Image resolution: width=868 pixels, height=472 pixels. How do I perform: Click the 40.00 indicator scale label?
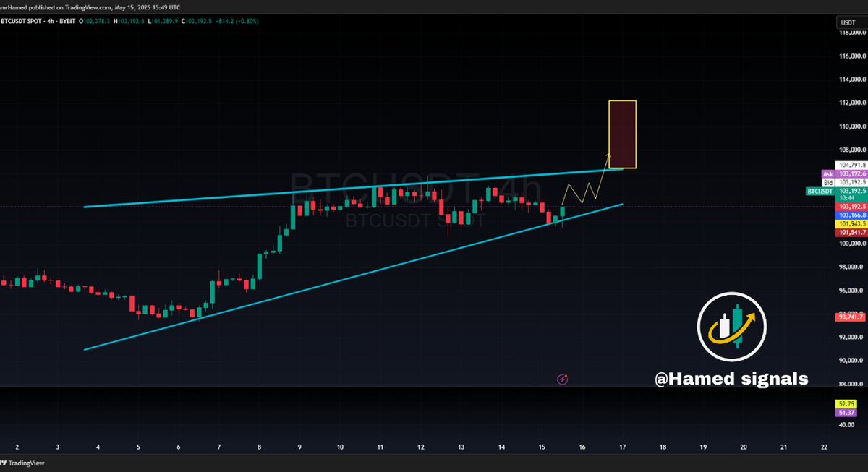pos(846,425)
